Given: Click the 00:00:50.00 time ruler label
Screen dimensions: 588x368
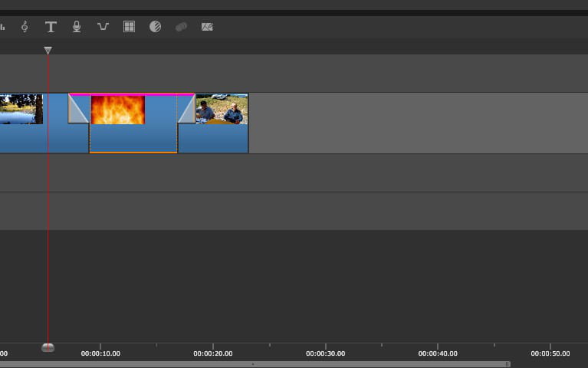Looking at the screenshot, I should [550, 353].
